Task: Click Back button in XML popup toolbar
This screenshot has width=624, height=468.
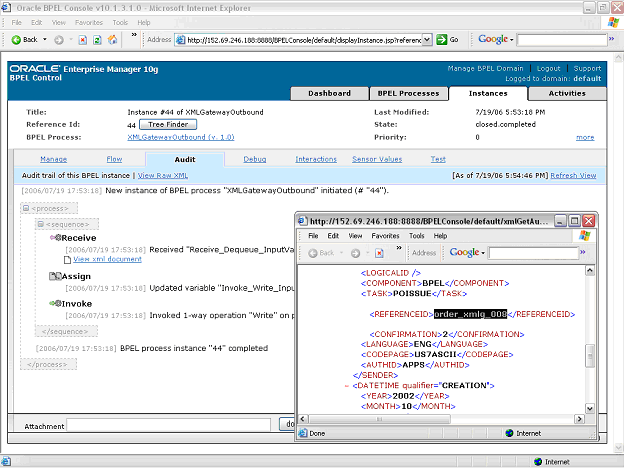Action: point(321,253)
